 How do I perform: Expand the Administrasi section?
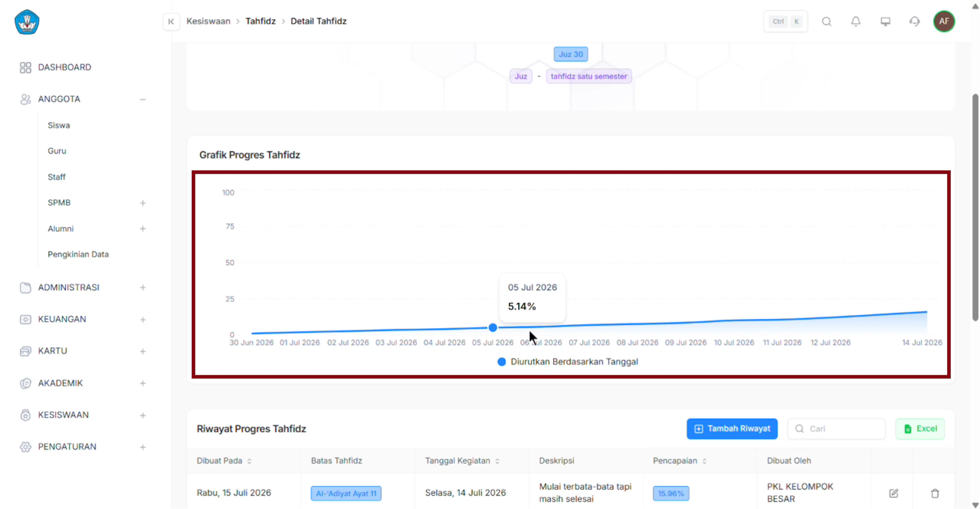click(x=143, y=288)
